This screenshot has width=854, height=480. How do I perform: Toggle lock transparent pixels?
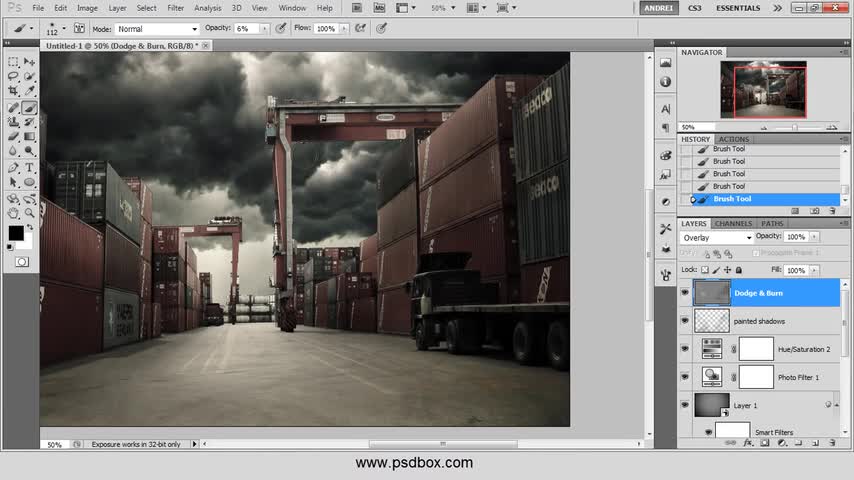click(705, 270)
